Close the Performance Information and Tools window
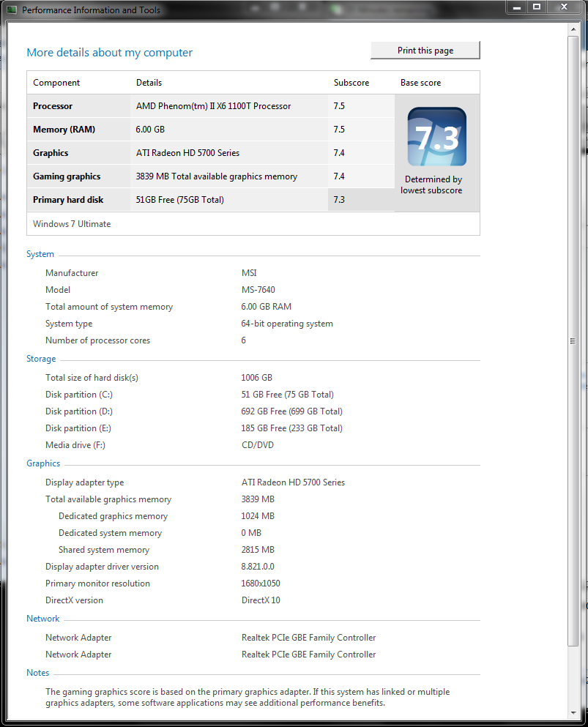This screenshot has height=727, width=588. click(564, 7)
